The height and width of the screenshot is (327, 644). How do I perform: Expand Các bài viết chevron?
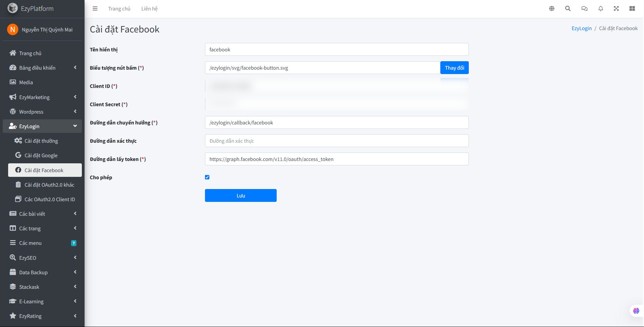[75, 213]
